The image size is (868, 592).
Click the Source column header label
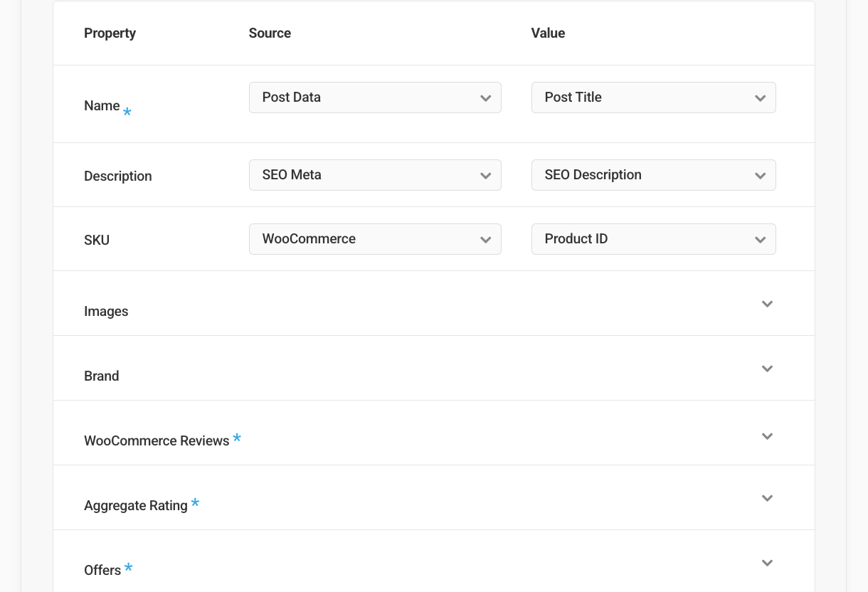(270, 33)
